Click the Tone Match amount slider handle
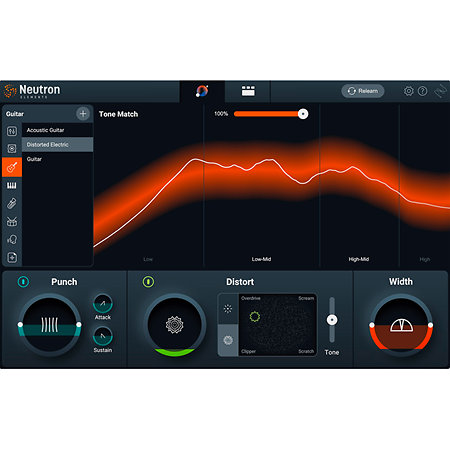 (x=303, y=114)
